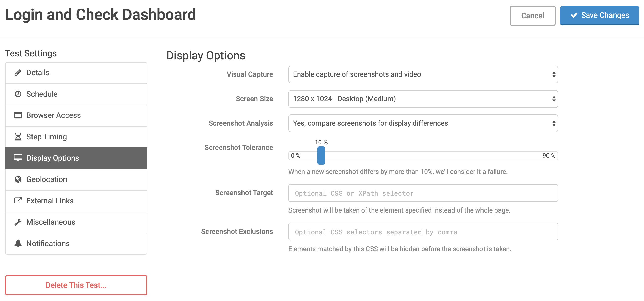Click the Details settings icon
Viewport: 644px width, 301px height.
tap(18, 73)
